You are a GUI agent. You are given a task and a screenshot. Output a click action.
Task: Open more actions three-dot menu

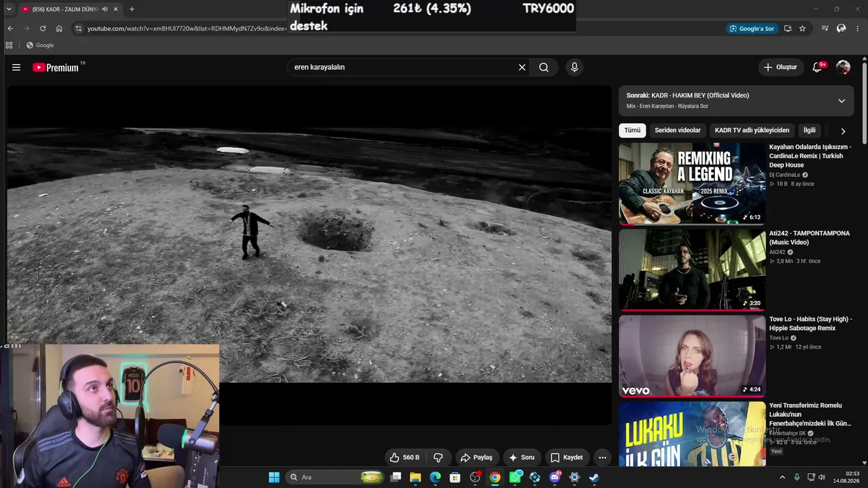point(602,457)
